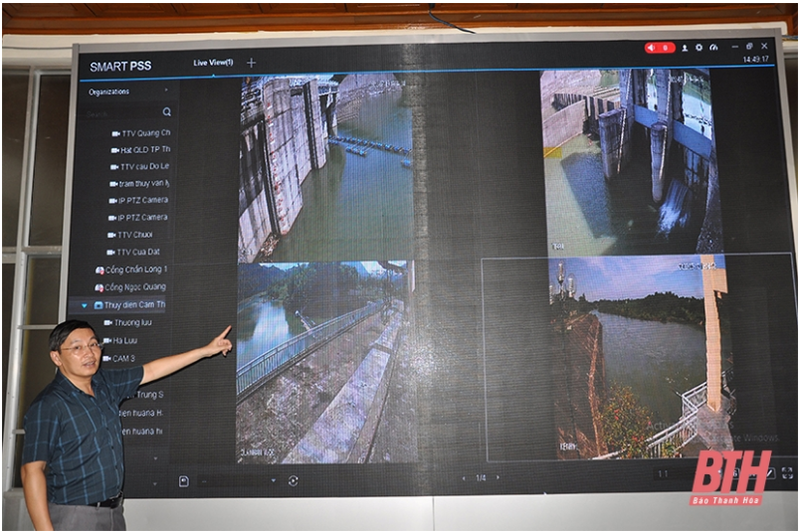
Task: Click the save view icon in the bottom bar
Action: click(x=184, y=481)
